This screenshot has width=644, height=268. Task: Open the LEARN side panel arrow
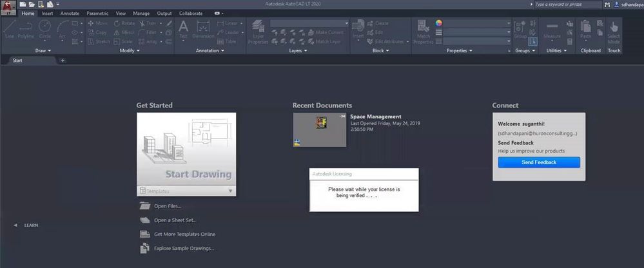click(x=15, y=225)
